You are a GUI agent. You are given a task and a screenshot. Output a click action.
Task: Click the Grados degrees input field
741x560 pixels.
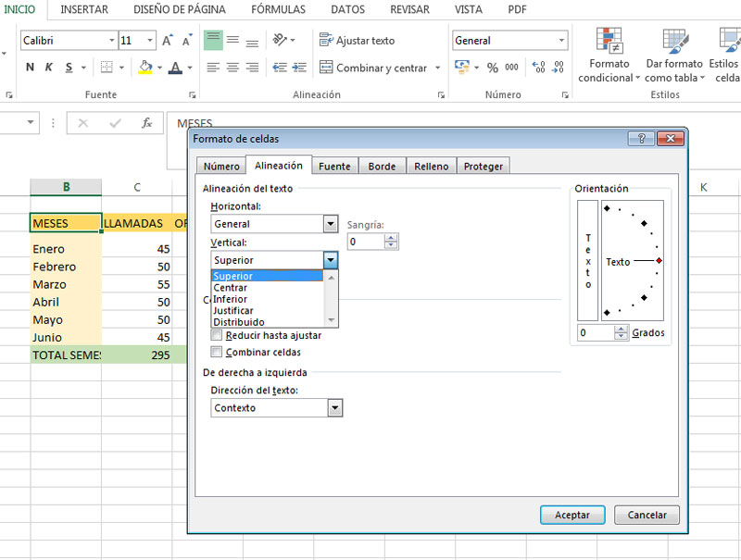pyautogui.click(x=596, y=332)
